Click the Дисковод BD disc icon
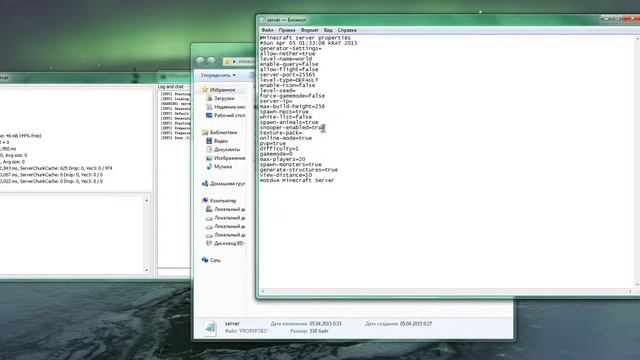This screenshot has width=640, height=360. point(209,243)
